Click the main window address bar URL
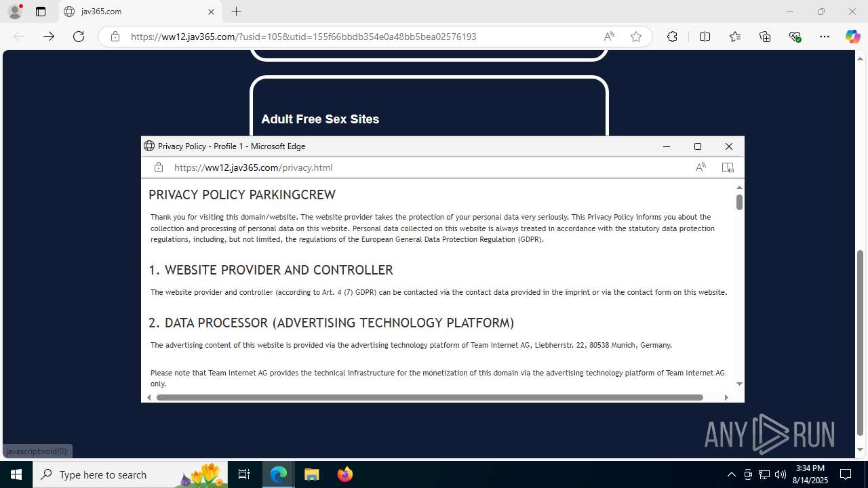Viewport: 868px width, 488px height. (x=304, y=37)
